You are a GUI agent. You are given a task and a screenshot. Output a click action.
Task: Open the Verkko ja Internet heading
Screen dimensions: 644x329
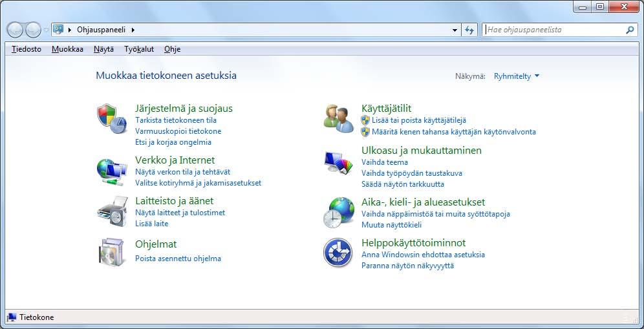click(175, 160)
